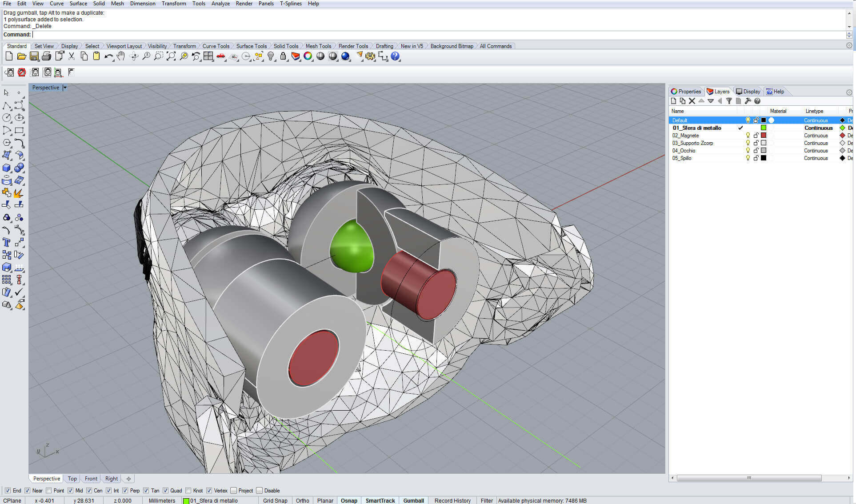Switch to the Top viewport tab

72,479
